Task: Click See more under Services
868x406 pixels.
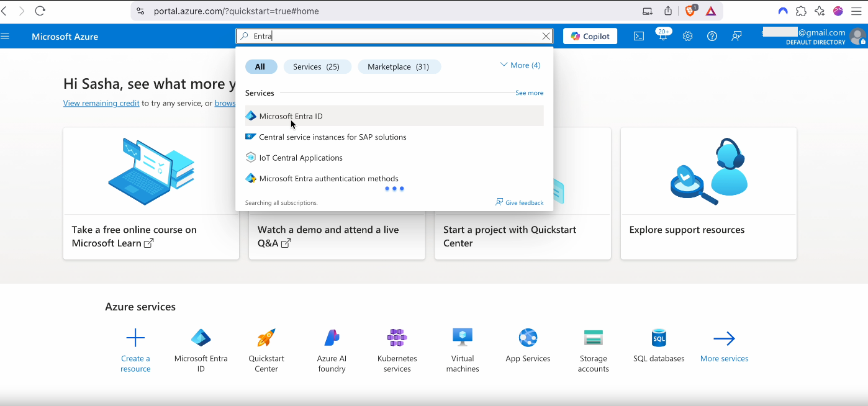Action: [529, 93]
